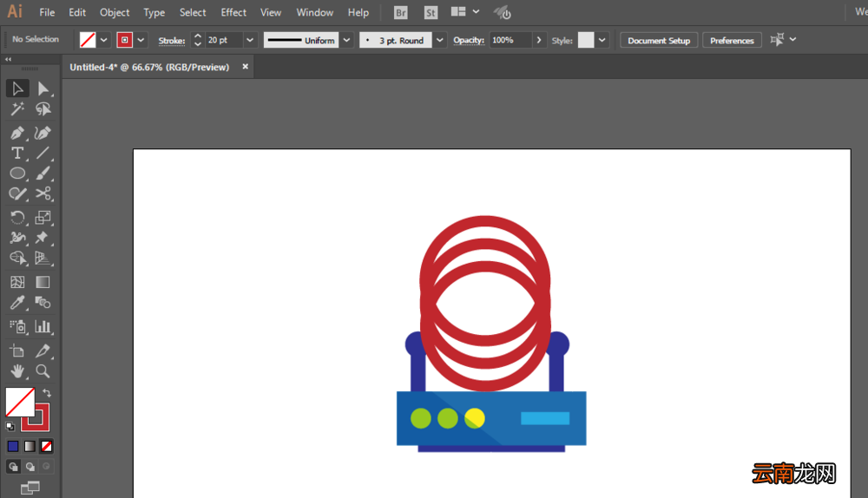Image resolution: width=868 pixels, height=498 pixels.
Task: Open the Arrange Documents dropdown
Action: point(465,11)
